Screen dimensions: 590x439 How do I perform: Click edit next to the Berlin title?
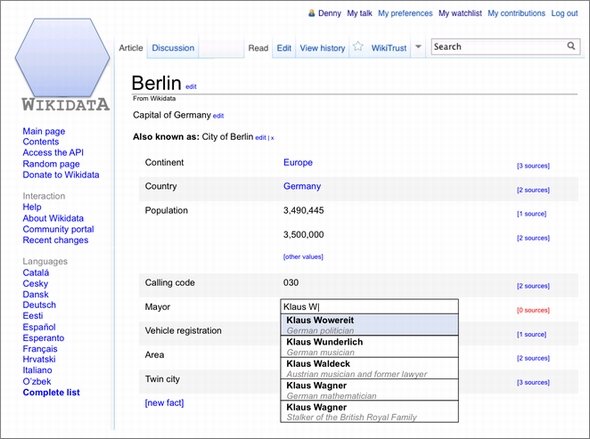pyautogui.click(x=191, y=87)
